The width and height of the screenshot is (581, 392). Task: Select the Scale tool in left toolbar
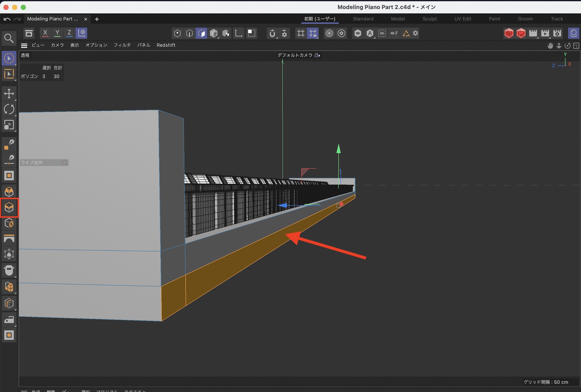[9, 125]
